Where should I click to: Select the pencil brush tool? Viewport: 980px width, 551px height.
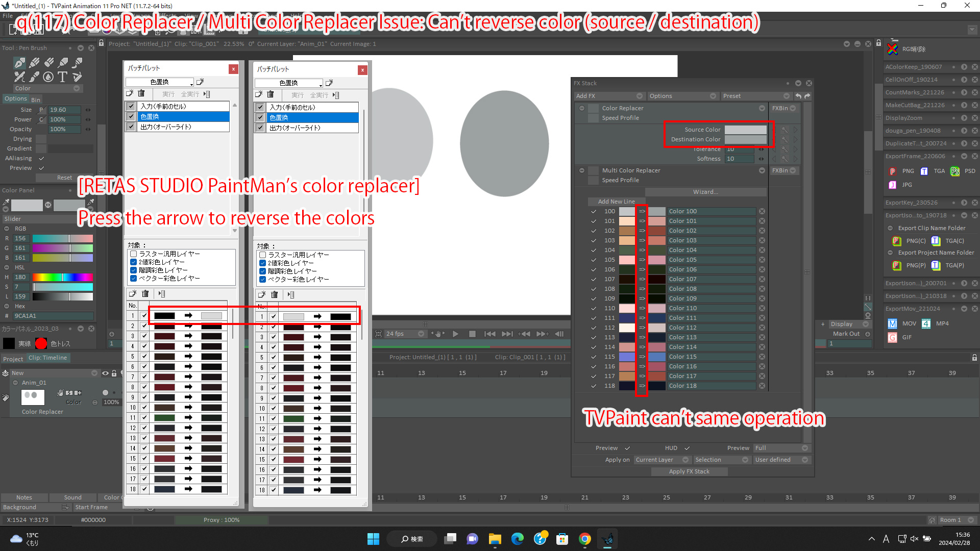pos(34,63)
